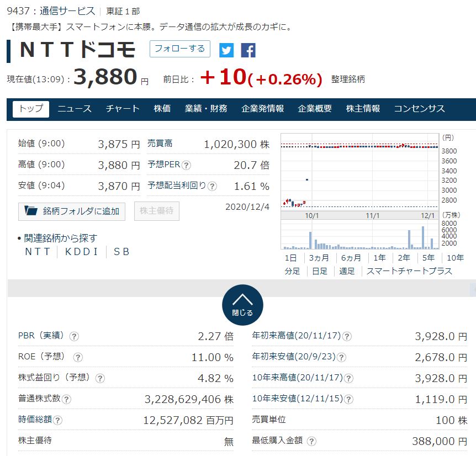476x456 pixels.
Task: Click share count 3,228,629,406 株
Action: (189, 399)
